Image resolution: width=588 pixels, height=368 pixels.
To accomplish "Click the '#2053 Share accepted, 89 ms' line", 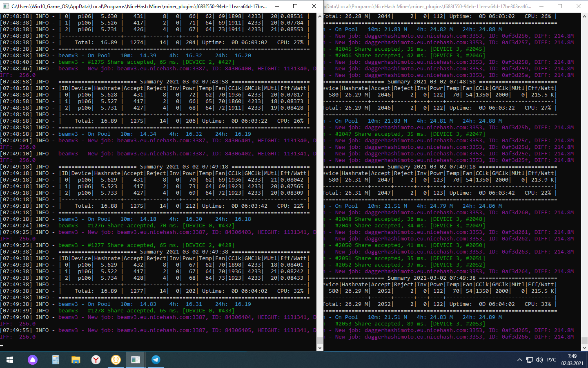I will pos(405,324).
